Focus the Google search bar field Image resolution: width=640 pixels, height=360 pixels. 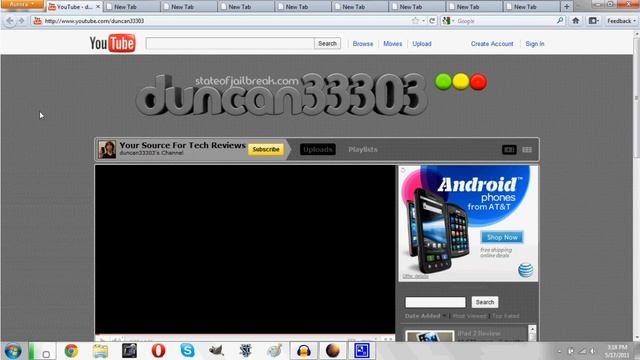click(x=505, y=21)
